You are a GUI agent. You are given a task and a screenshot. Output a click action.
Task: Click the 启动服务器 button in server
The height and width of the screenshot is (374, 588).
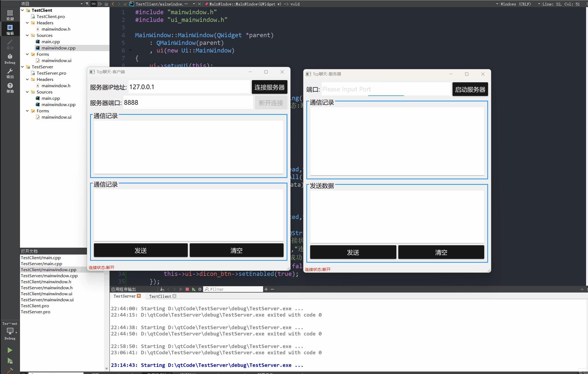(x=470, y=89)
